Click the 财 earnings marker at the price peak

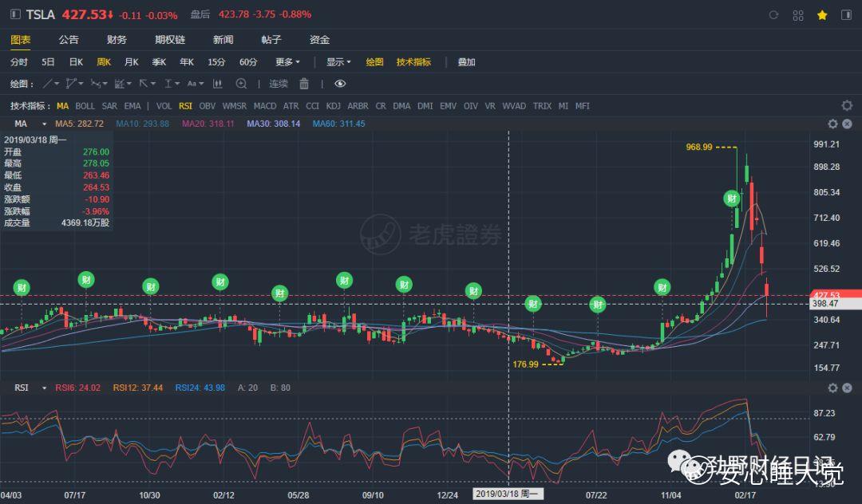(x=732, y=199)
